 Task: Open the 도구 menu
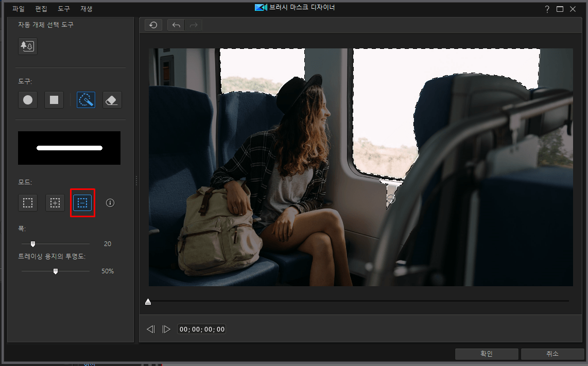64,9
